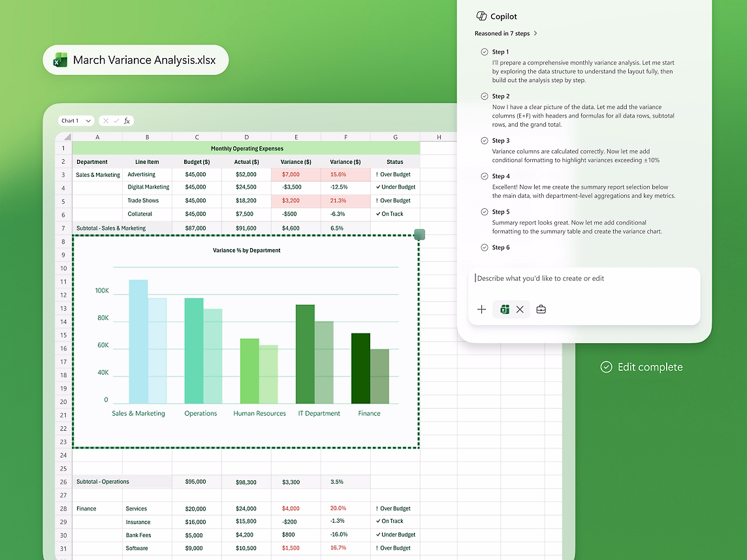Click the cancel X in the formula bar
The image size is (747, 560).
(106, 121)
